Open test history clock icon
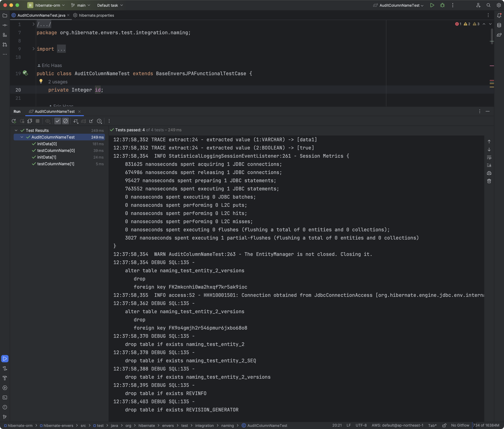 tap(99, 121)
